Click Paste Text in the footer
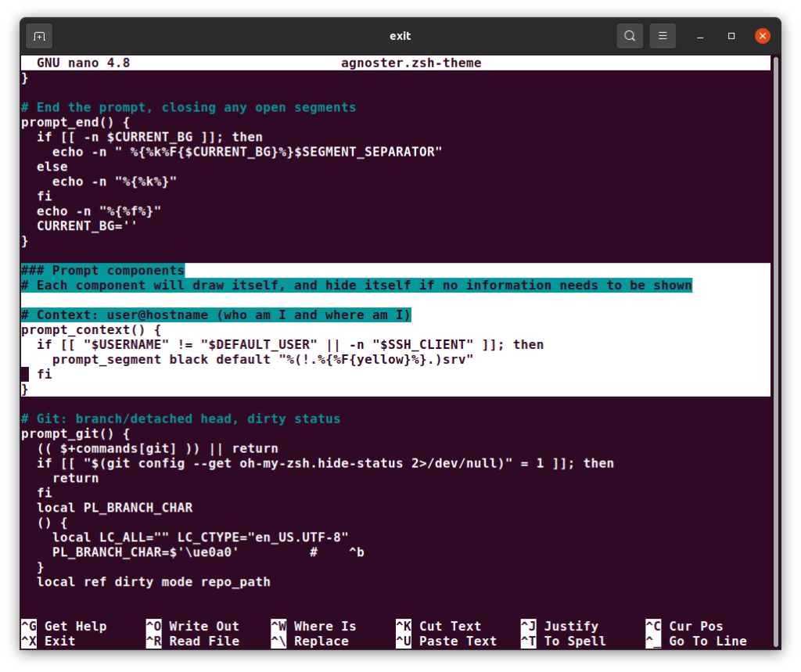The height and width of the screenshot is (672, 801). [458, 641]
